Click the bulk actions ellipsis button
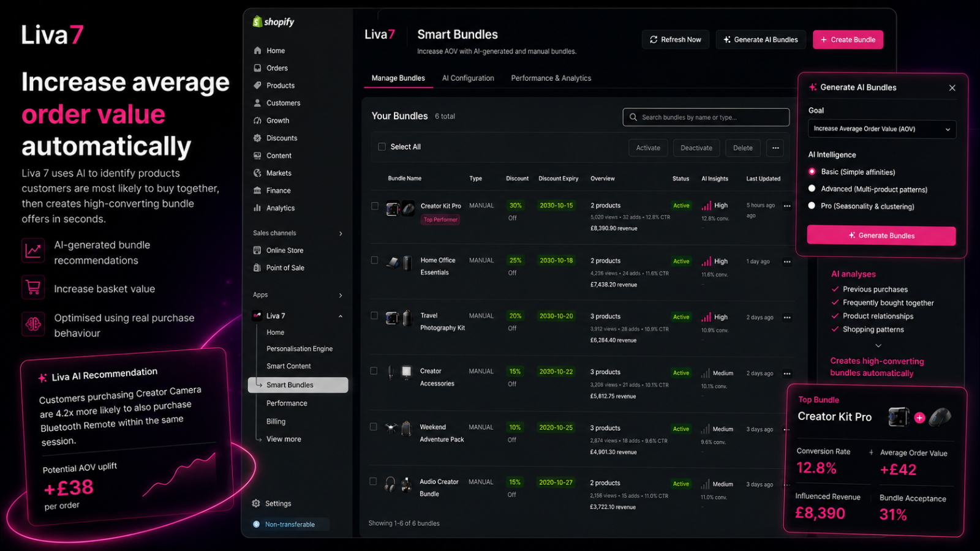The width and height of the screenshot is (980, 551). 775,148
